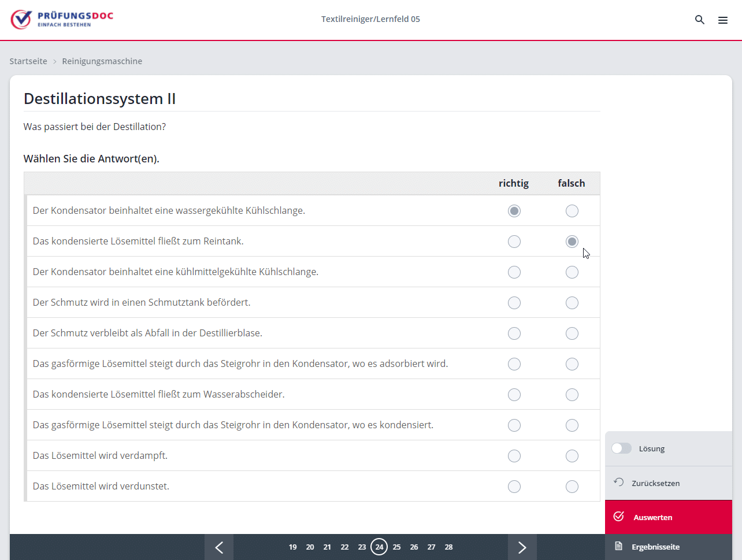742x560 pixels.
Task: Select falsch for kühlmittelgekühlte Kühlschlange statement
Action: (572, 272)
